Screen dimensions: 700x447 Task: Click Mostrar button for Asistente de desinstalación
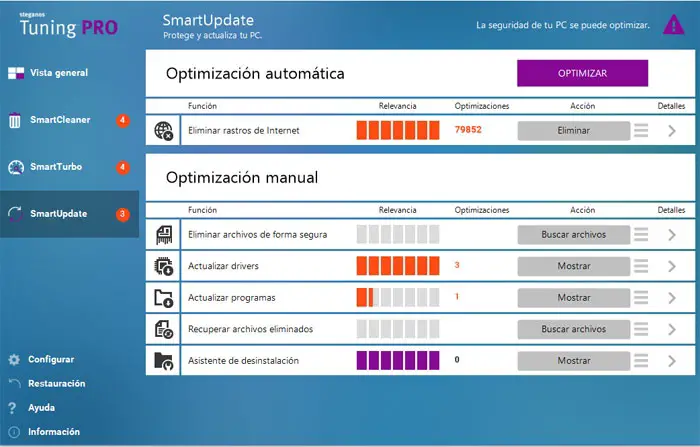574,360
